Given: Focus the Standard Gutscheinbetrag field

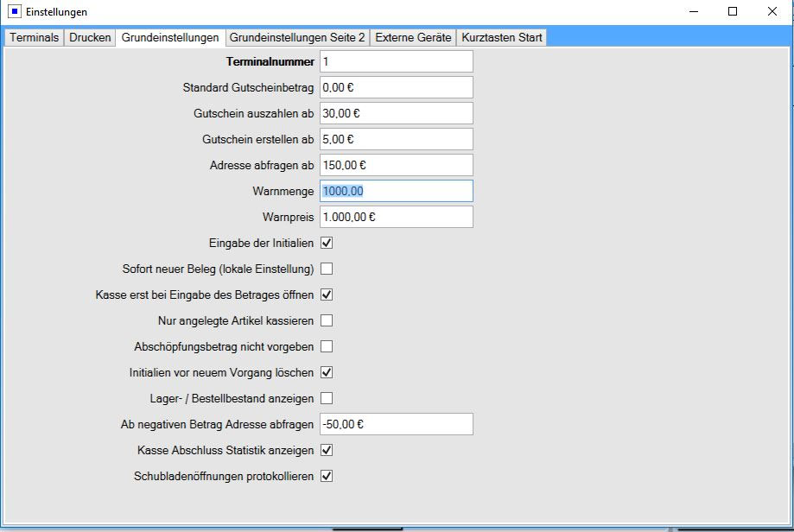Looking at the screenshot, I should (396, 87).
